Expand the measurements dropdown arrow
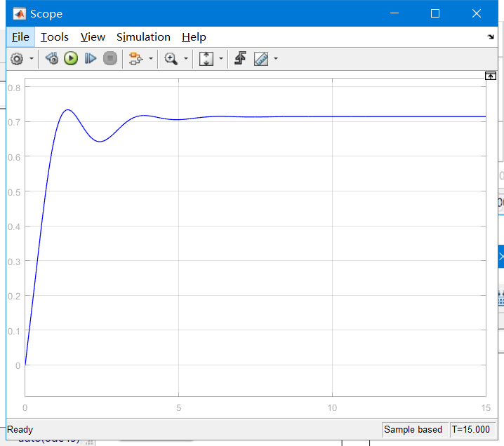Screen dimensions: 504x446 coord(276,59)
